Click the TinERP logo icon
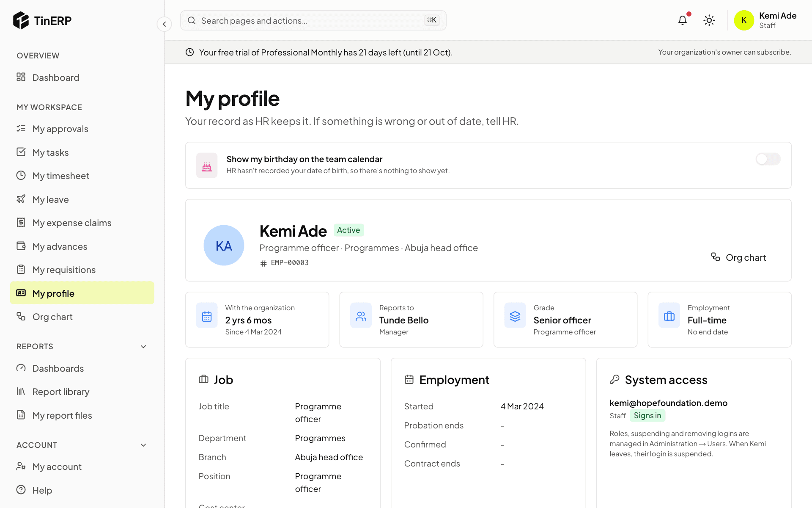This screenshot has height=508, width=812. [21, 20]
